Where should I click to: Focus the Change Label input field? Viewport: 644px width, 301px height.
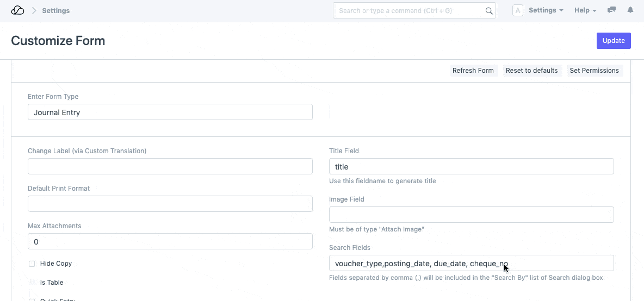point(170,166)
